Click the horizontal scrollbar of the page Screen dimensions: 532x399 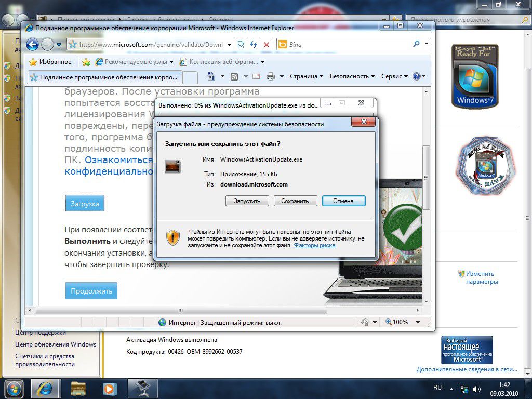(181, 310)
